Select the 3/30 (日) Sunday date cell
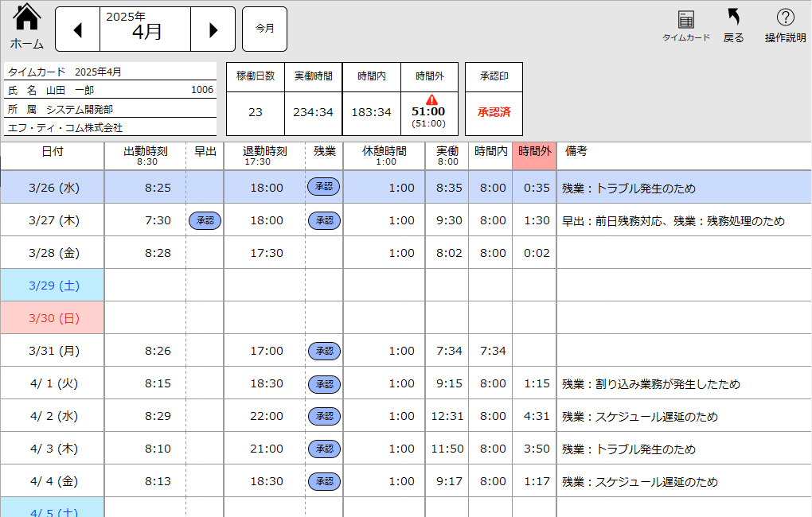This screenshot has height=517, width=812. (x=53, y=317)
